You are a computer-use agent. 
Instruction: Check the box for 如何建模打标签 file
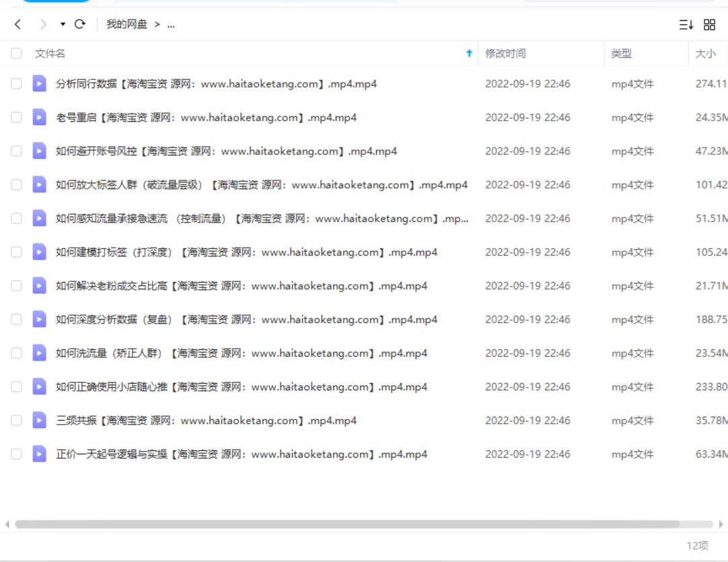[x=16, y=252]
